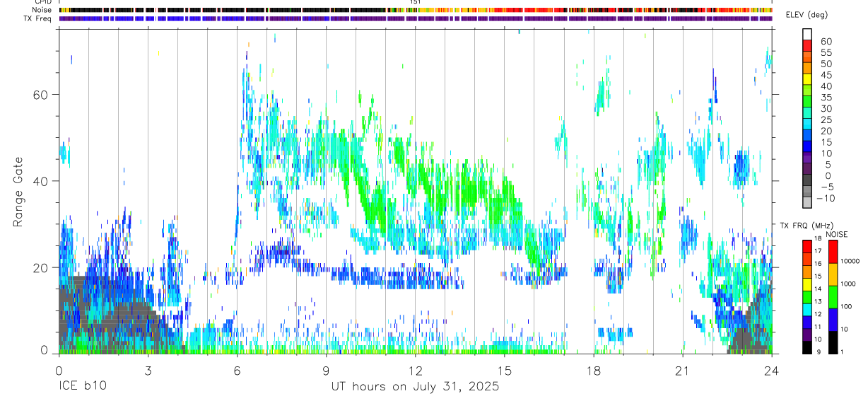Click the 'Noise' row label at top left

[x=42, y=10]
